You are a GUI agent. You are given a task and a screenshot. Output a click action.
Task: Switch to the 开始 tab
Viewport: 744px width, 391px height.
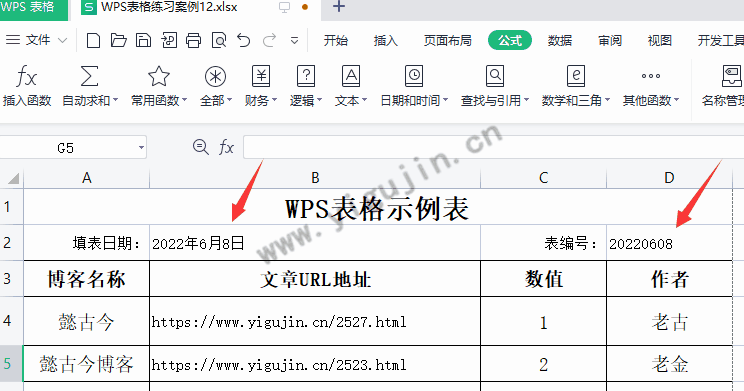point(335,41)
